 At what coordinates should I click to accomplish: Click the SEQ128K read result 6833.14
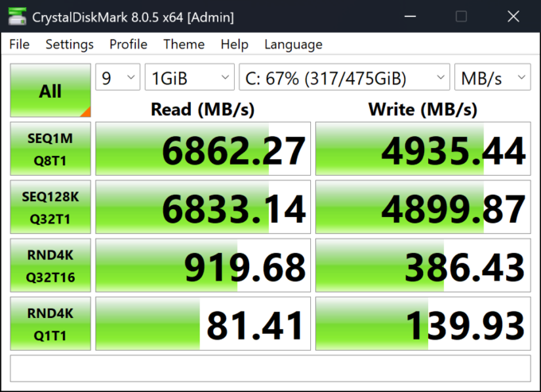(x=203, y=207)
